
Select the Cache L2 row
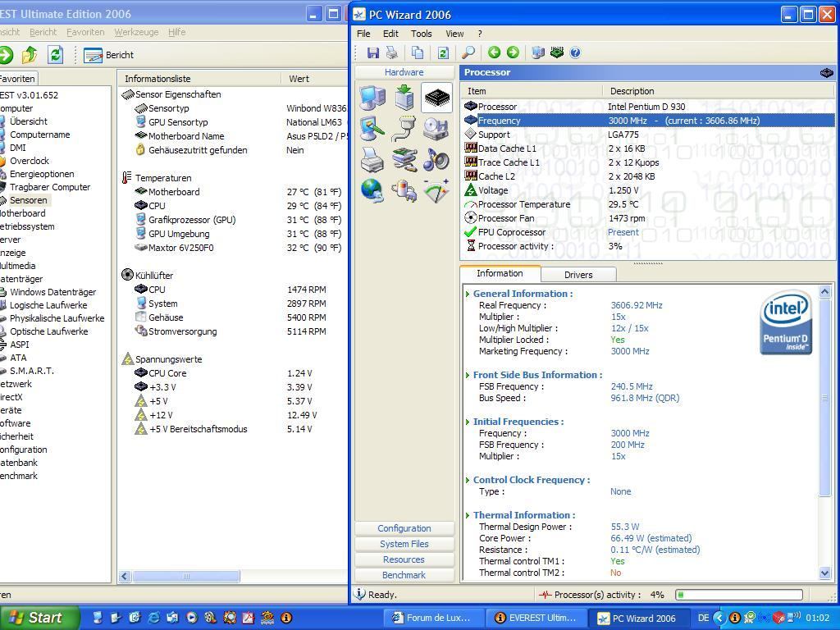[x=648, y=176]
